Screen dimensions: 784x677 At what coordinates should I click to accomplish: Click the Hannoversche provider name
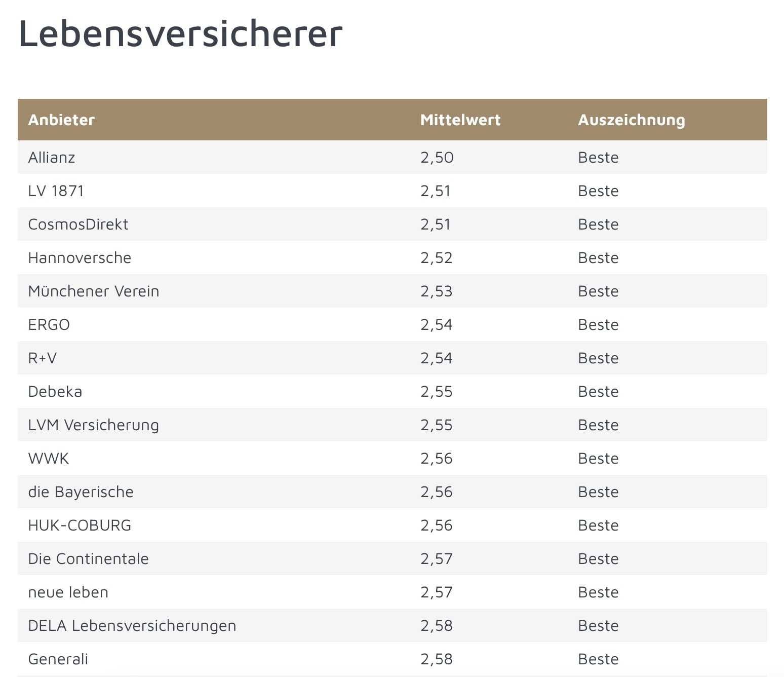coord(80,258)
